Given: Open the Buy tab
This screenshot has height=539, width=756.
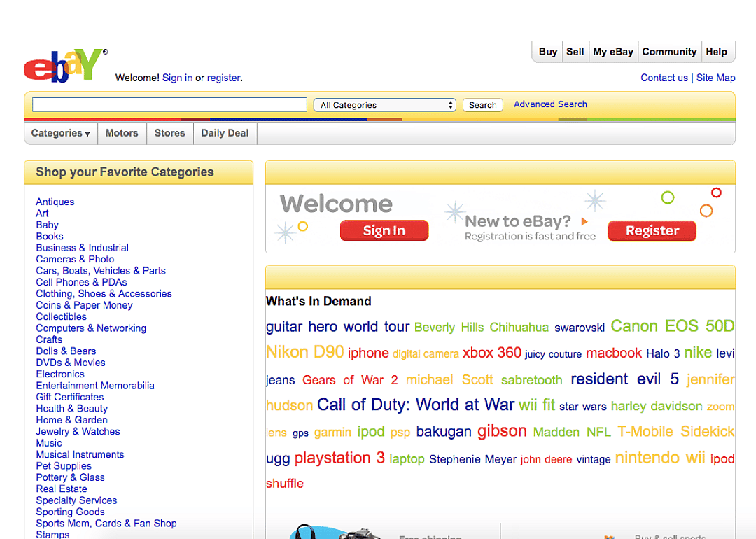Looking at the screenshot, I should (547, 52).
